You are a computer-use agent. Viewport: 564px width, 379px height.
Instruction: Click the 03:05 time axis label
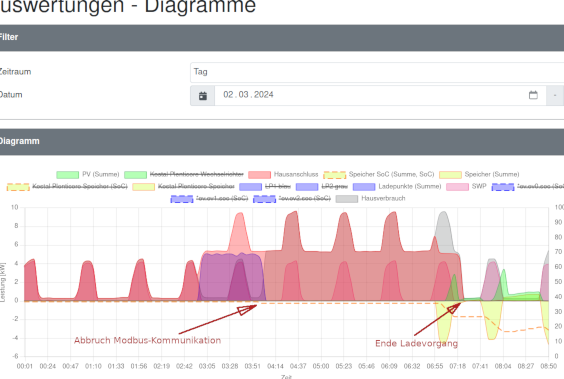point(207,366)
